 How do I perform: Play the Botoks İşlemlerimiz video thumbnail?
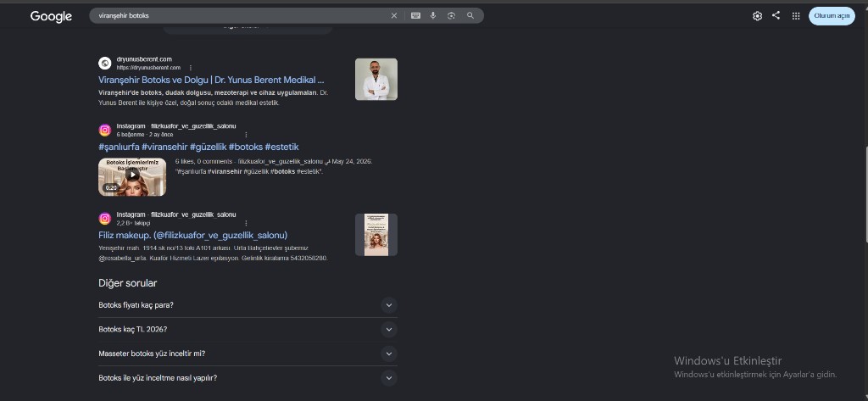pos(132,176)
